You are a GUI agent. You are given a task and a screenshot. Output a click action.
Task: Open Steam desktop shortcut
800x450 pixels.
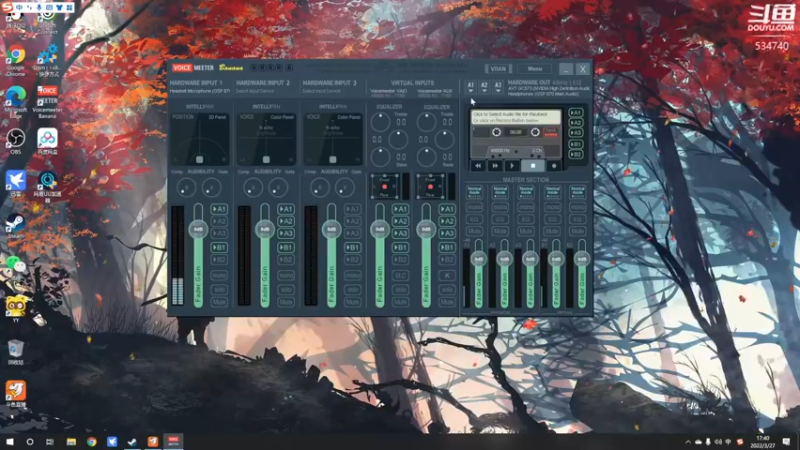pos(16,227)
